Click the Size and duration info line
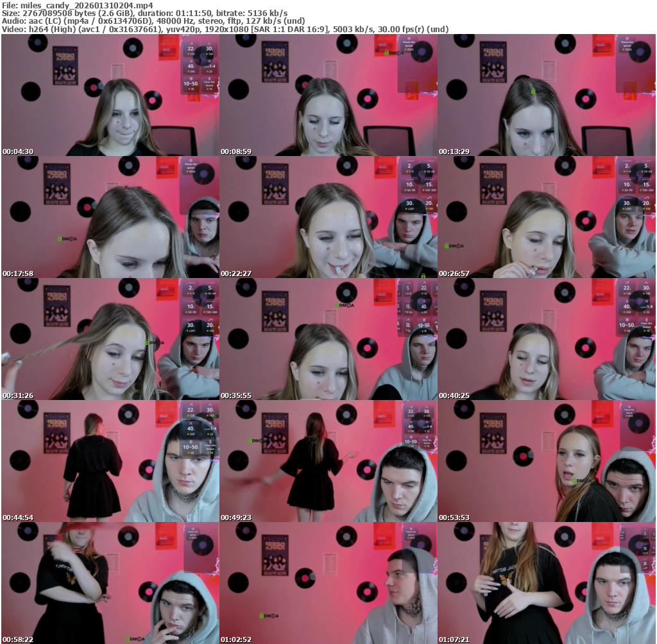 point(144,13)
